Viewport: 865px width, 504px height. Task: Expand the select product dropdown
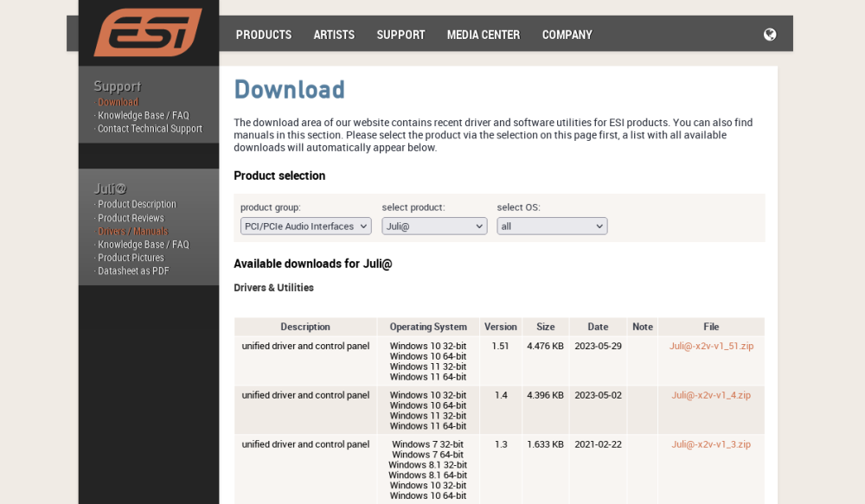pyautogui.click(x=434, y=226)
